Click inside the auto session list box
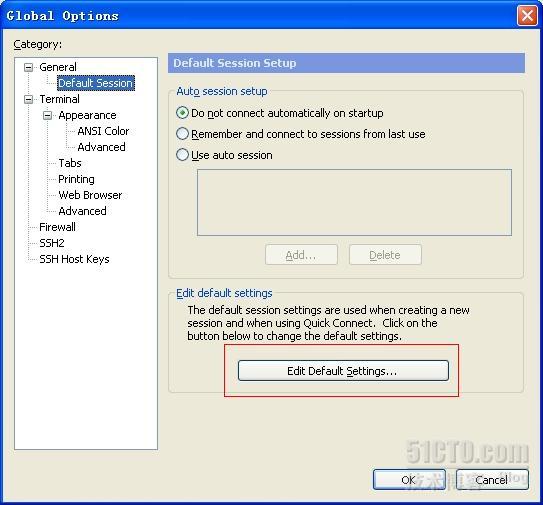543x505 pixels. pyautogui.click(x=354, y=203)
